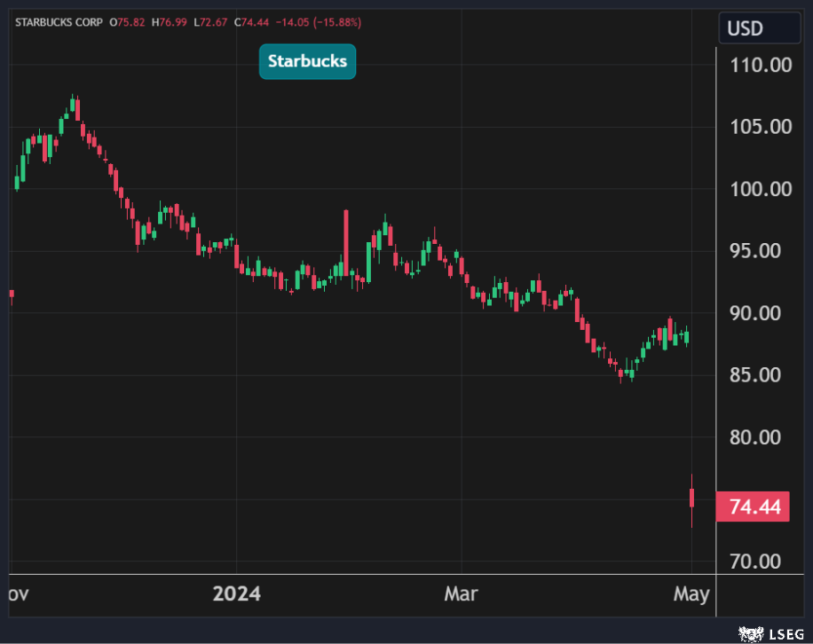813x644 pixels.
Task: Click the open value O75.82
Action: [x=128, y=21]
